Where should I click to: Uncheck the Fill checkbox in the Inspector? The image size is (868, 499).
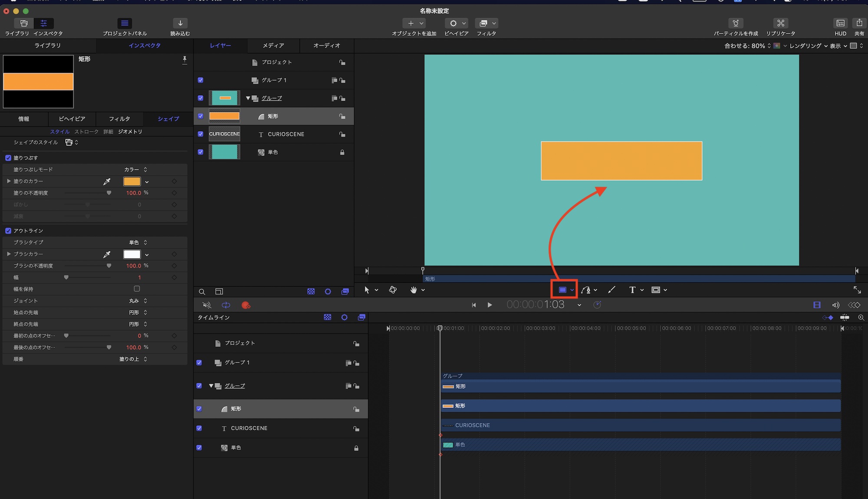click(8, 158)
